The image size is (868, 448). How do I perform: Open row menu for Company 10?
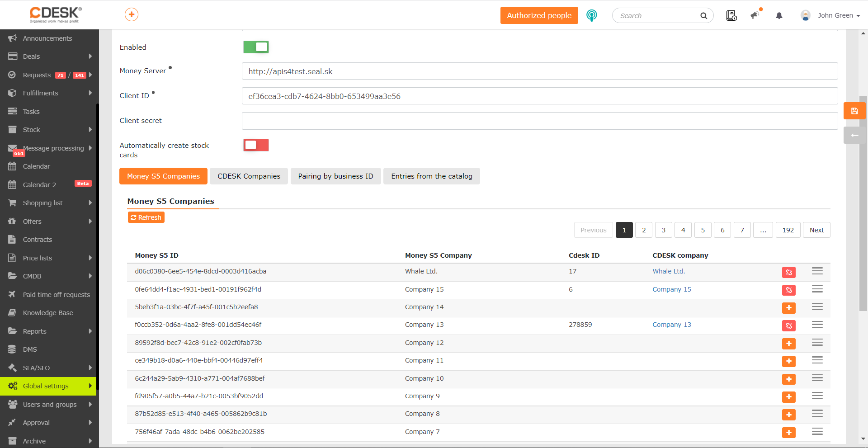[x=817, y=378]
